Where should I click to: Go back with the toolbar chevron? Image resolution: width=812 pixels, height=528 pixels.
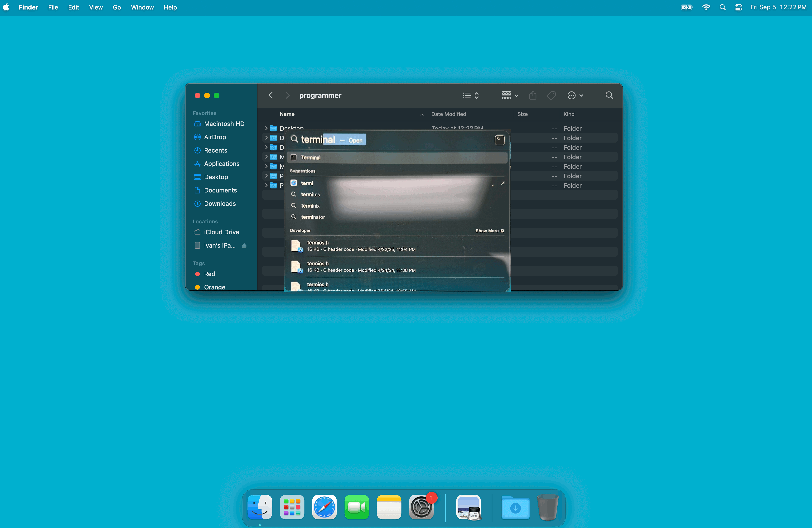click(271, 96)
